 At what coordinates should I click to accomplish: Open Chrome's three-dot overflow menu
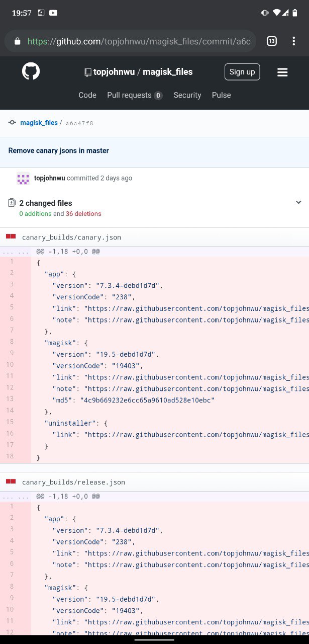pyautogui.click(x=294, y=41)
